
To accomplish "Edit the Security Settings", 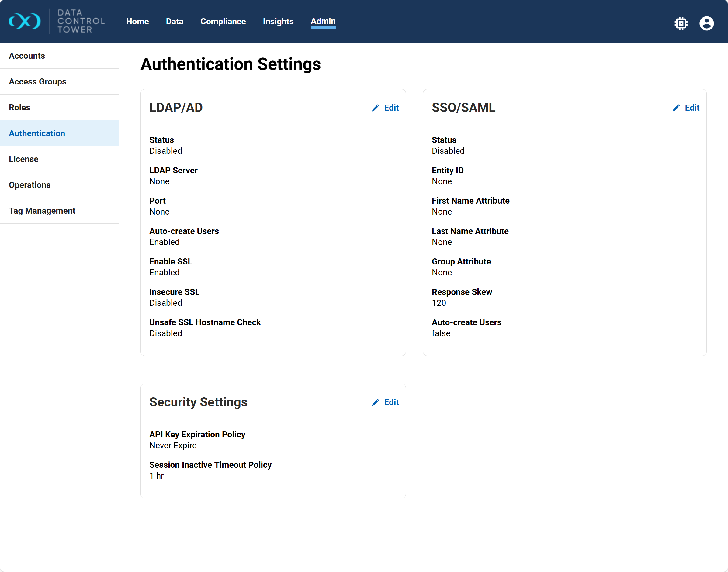I will click(x=391, y=402).
